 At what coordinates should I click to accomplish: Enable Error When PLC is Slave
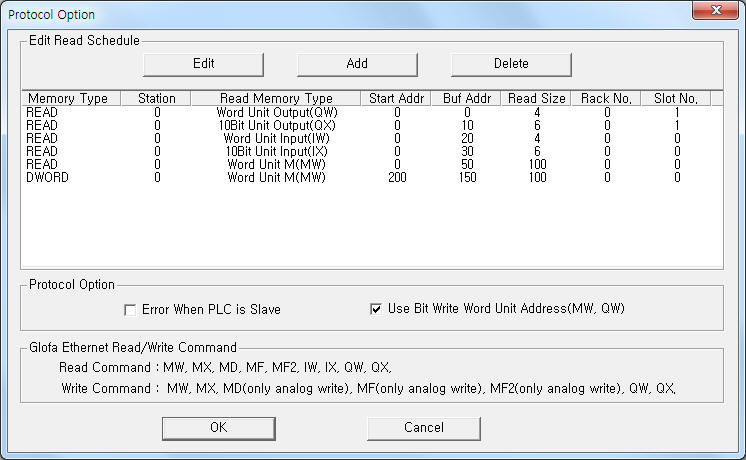130,310
